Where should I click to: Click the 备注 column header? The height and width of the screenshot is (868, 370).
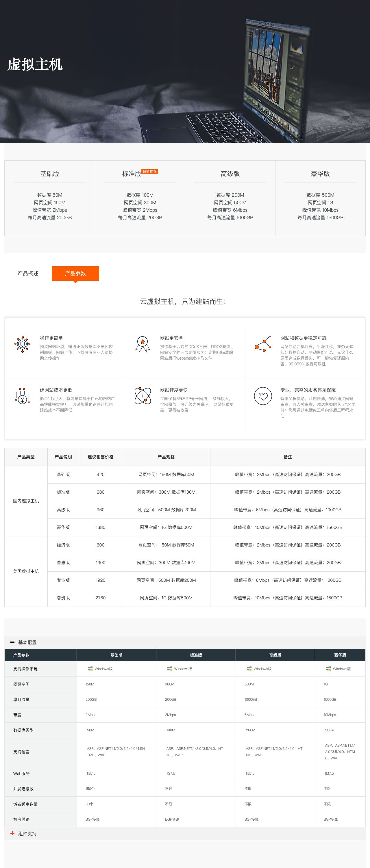288,457
